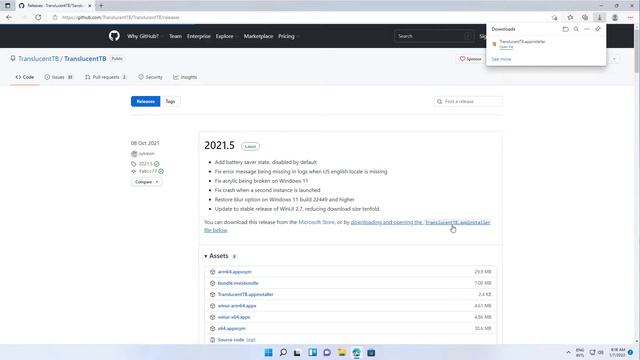Open Chat on taskbar
The image size is (640, 360).
(x=327, y=353)
